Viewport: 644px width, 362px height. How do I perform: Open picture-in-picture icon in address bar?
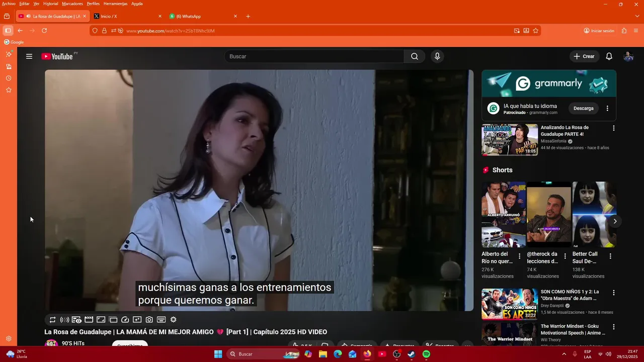point(517,31)
